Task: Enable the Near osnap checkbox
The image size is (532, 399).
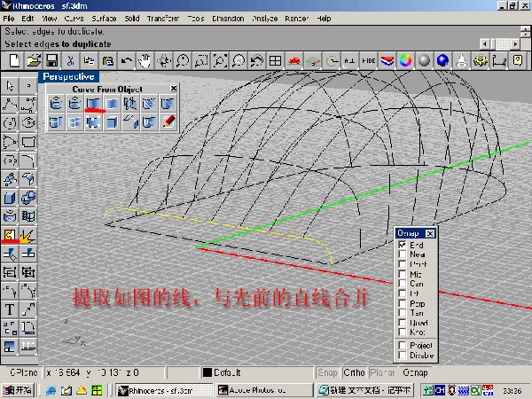Action: click(403, 254)
